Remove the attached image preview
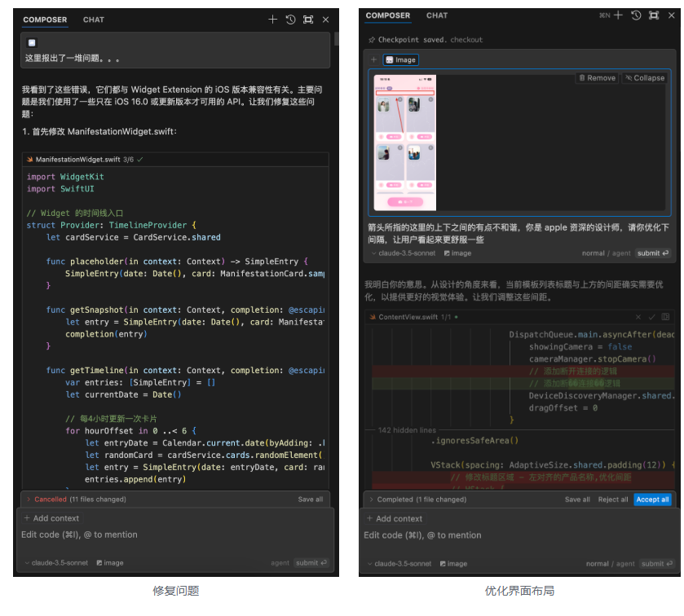This screenshot has height=616, width=684. coord(598,78)
